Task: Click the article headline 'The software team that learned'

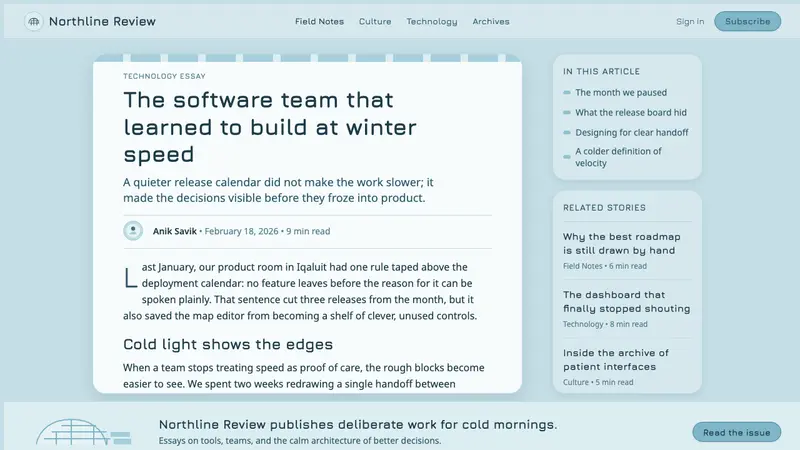Action: (x=270, y=127)
